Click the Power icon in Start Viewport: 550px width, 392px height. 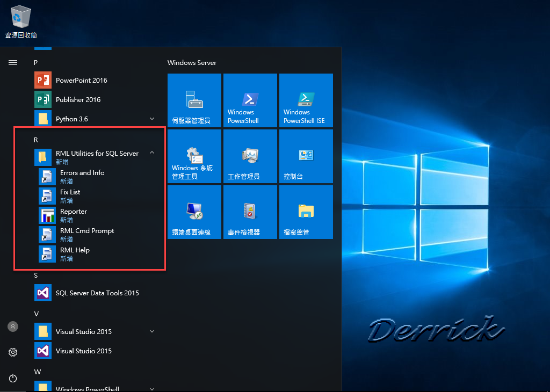tap(13, 378)
